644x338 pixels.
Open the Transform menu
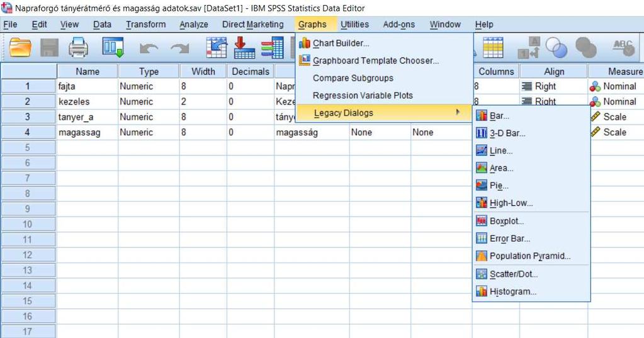[x=146, y=25]
